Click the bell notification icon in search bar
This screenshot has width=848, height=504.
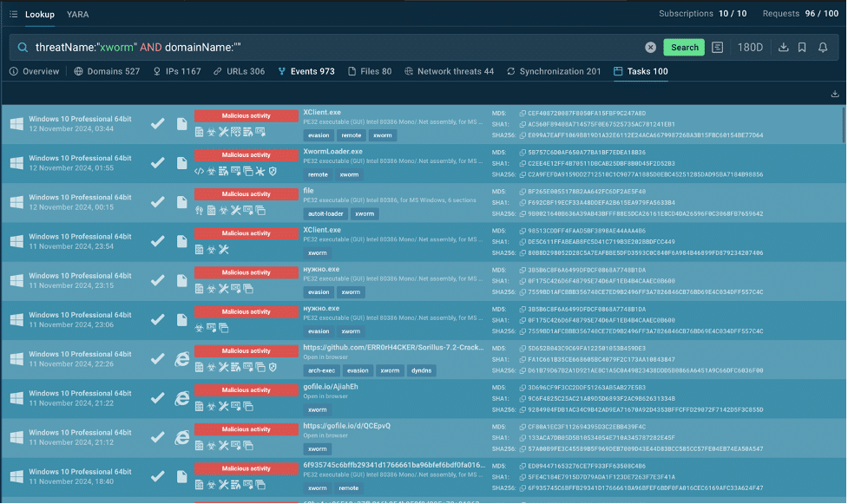[x=823, y=48]
